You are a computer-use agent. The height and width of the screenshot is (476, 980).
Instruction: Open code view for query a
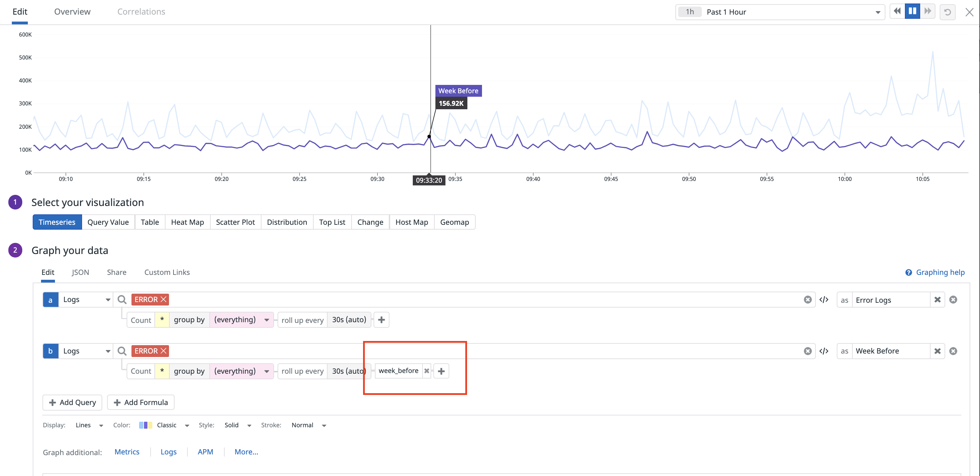pyautogui.click(x=824, y=300)
